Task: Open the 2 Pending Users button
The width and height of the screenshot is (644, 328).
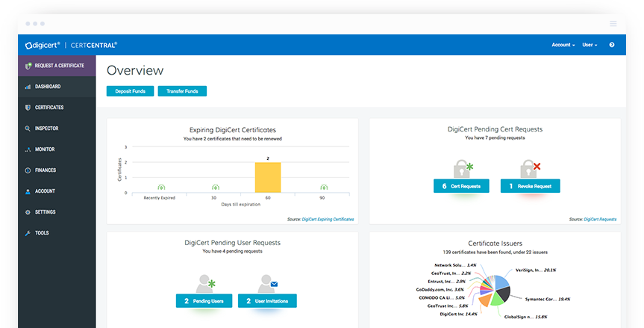Action: [x=204, y=301]
